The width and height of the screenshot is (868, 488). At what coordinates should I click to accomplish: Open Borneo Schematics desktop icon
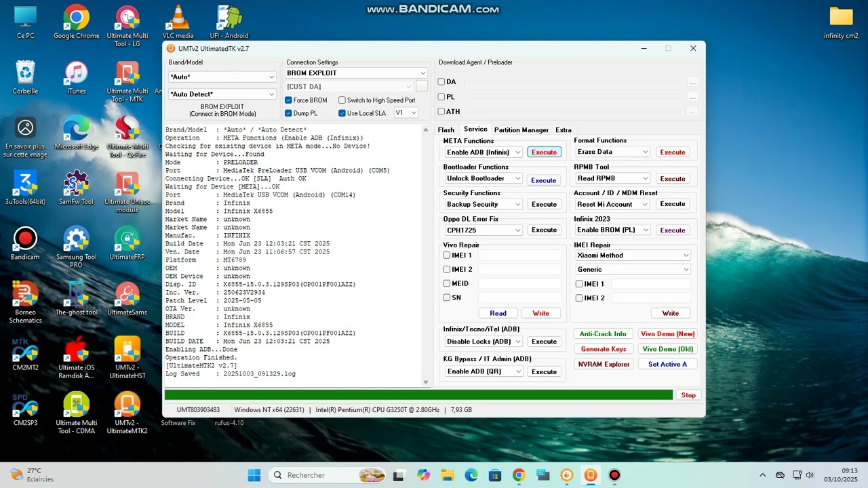25,302
